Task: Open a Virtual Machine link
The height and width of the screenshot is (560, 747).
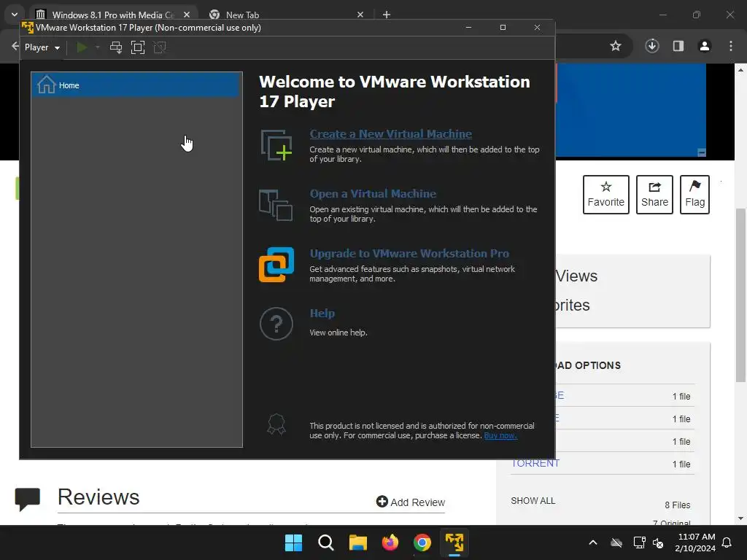Action: 373,194
